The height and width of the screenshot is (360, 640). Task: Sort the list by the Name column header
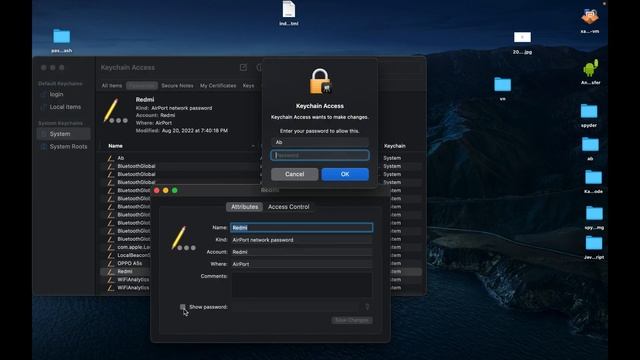(116, 146)
